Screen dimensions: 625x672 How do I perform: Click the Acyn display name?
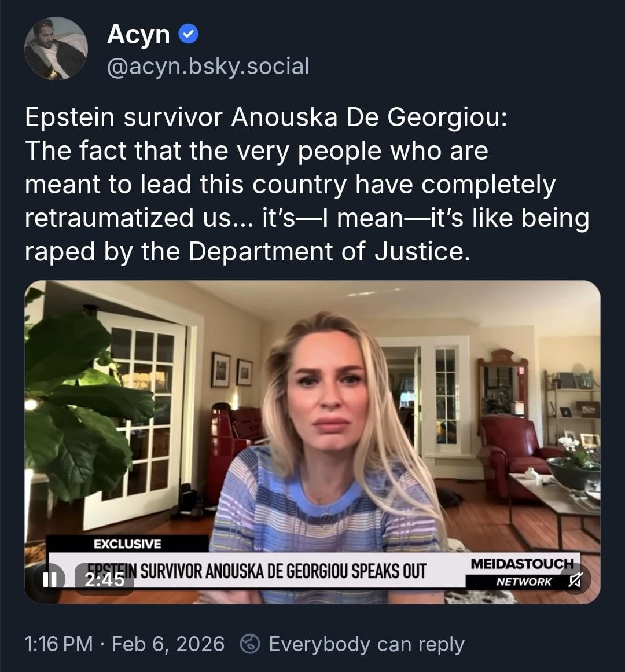(138, 35)
